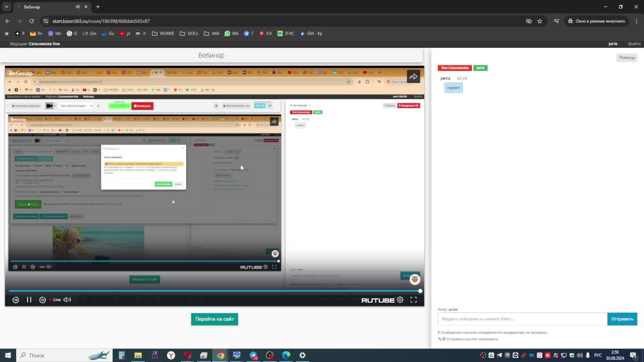This screenshot has height=362, width=644.
Task: Open the Я.К maps bookmark
Action: pyautogui.click(x=266, y=34)
